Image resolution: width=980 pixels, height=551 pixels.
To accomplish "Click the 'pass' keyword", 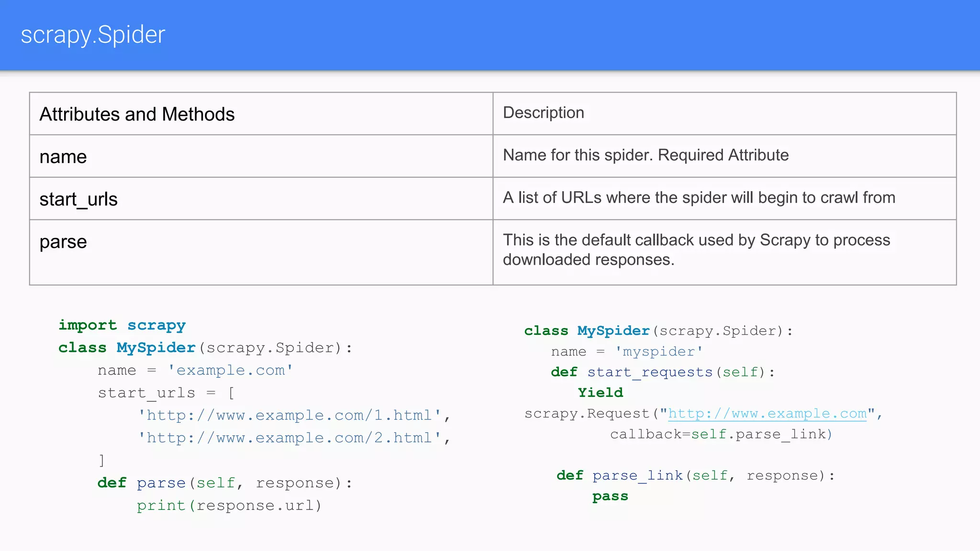I will (610, 496).
